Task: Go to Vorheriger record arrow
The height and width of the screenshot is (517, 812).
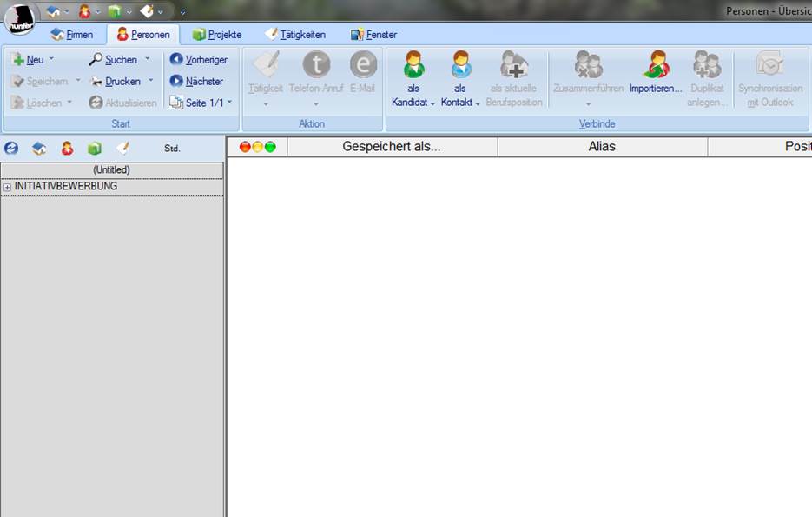Action: (x=177, y=59)
